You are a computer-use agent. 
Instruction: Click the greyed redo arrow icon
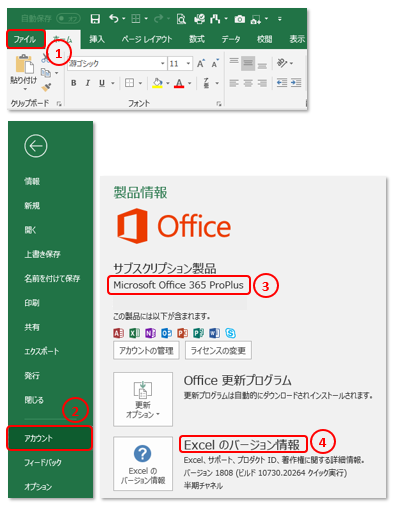[x=158, y=19]
